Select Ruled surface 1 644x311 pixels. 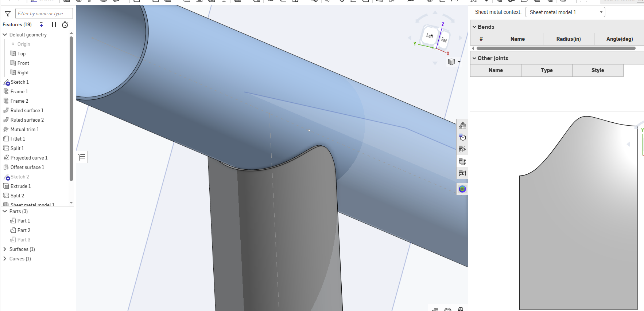(x=27, y=110)
